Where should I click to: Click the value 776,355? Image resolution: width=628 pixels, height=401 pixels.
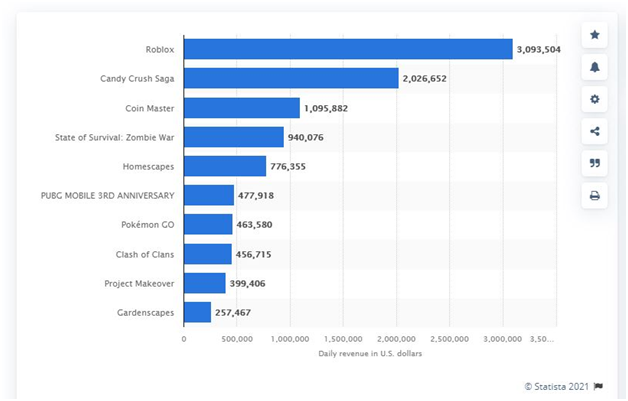click(288, 167)
